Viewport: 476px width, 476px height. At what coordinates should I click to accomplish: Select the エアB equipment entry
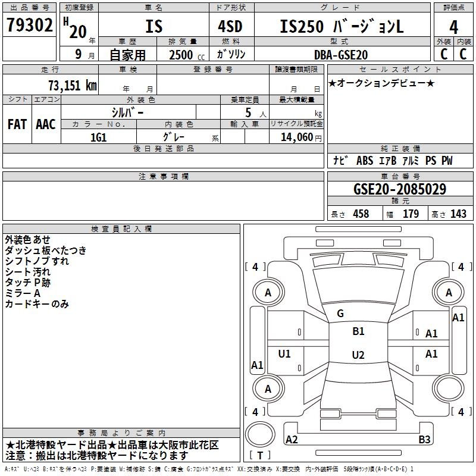click(388, 161)
